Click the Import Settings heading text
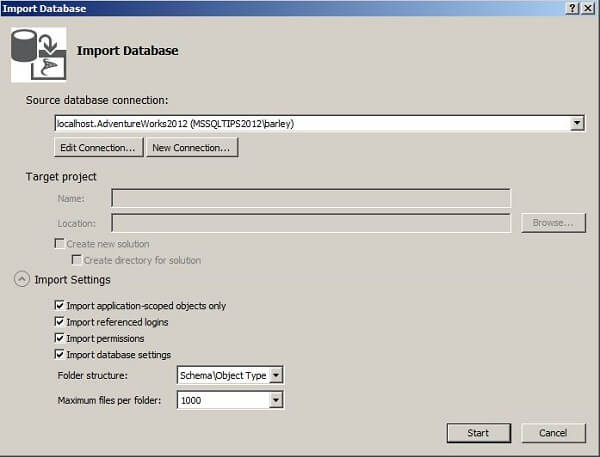600x457 pixels. tap(72, 280)
